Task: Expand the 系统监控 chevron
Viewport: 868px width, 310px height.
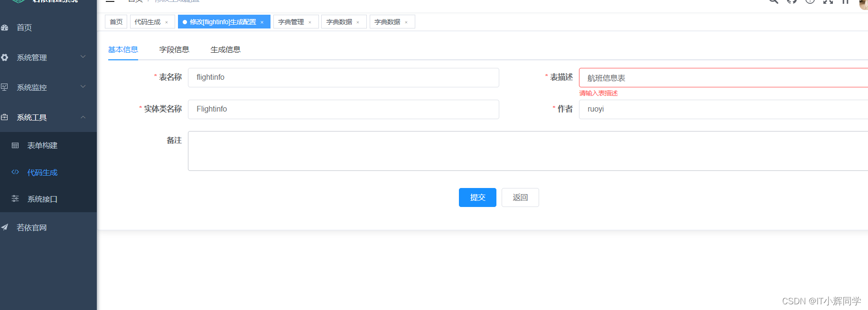Action: (83, 87)
